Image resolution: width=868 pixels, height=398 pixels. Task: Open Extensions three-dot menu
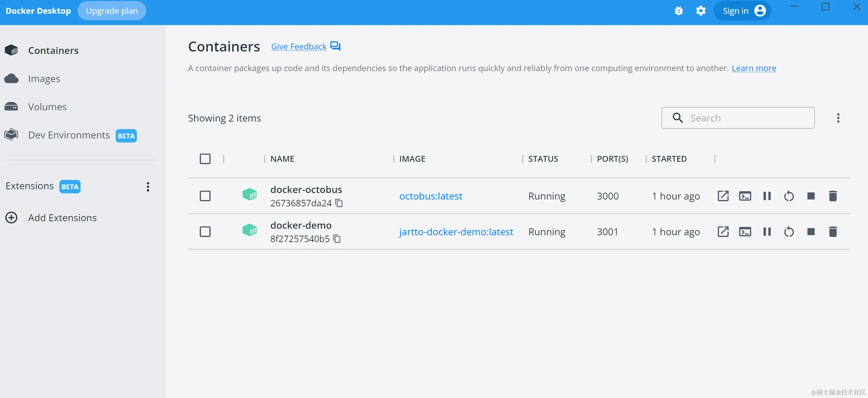click(148, 186)
